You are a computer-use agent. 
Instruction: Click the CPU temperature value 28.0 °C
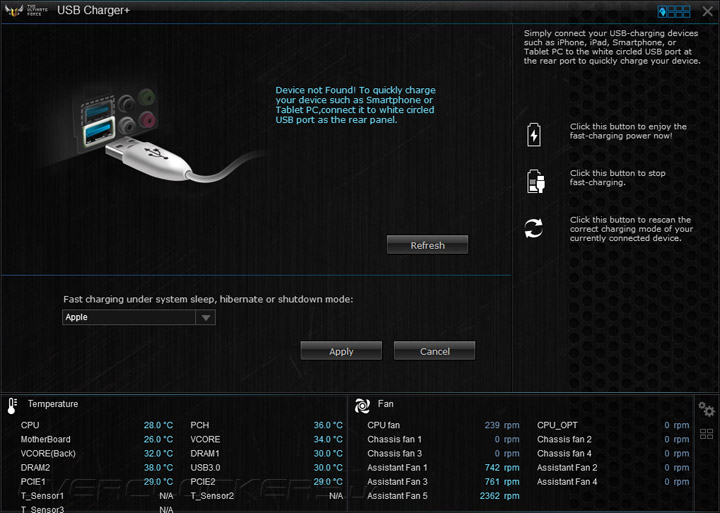(158, 425)
